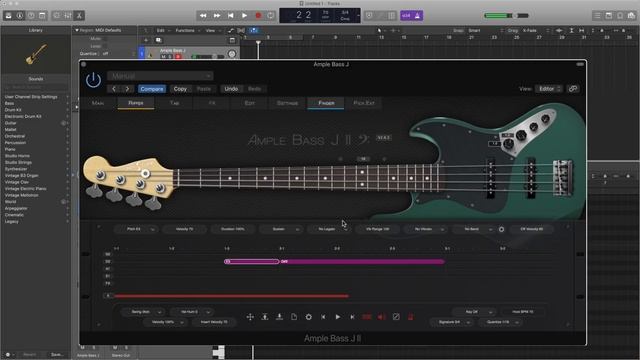Jump riffer to end
Screen dimensions: 640x360
[352, 317]
